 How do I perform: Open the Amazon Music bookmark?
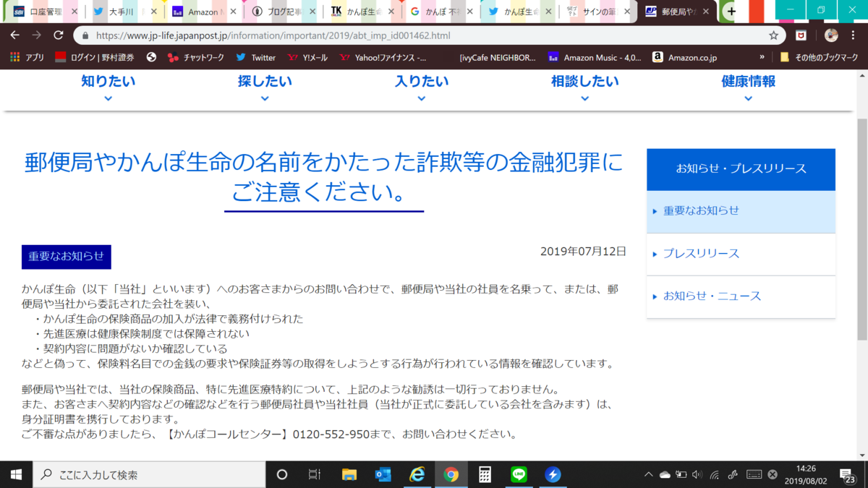(x=595, y=57)
